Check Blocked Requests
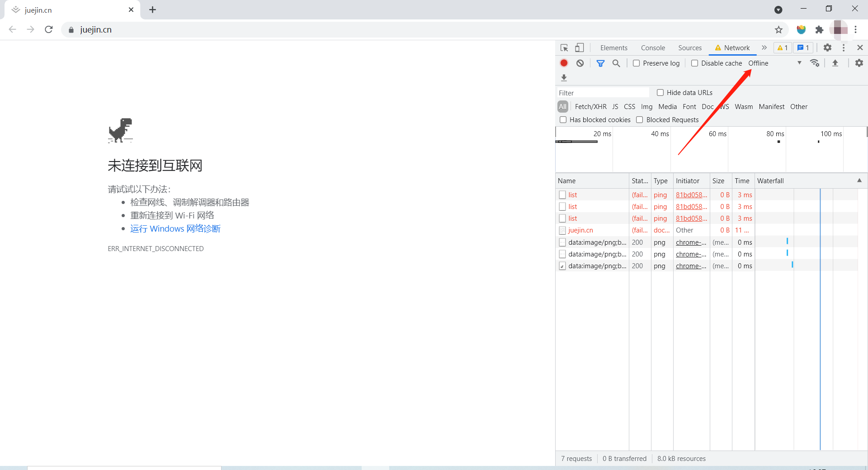Image resolution: width=868 pixels, height=470 pixels. click(639, 120)
